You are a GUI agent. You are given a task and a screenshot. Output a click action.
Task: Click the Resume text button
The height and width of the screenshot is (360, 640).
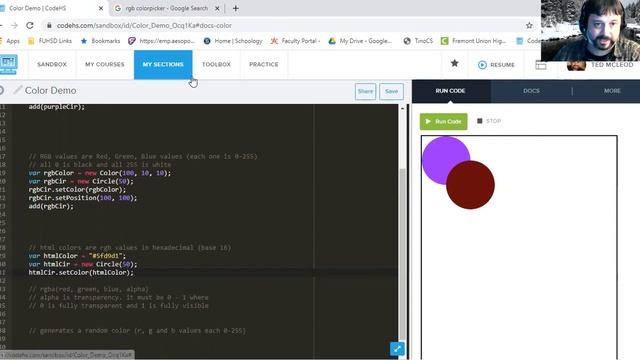coord(502,65)
